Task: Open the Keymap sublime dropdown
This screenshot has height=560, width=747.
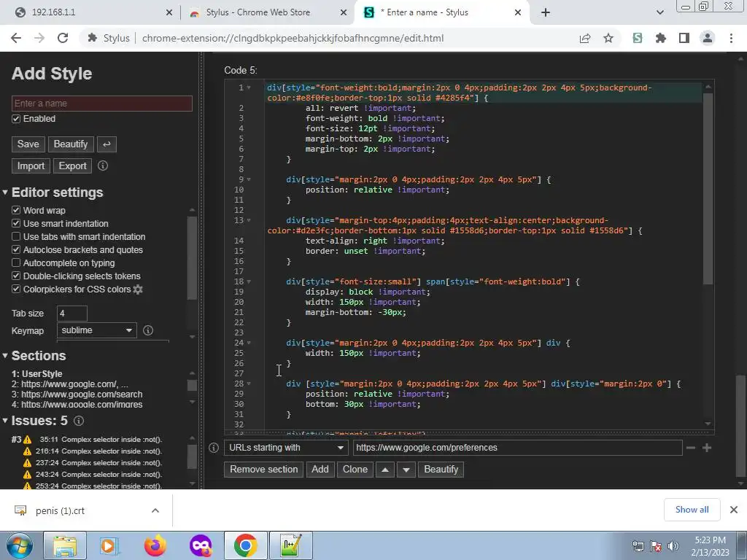Action: [97, 330]
